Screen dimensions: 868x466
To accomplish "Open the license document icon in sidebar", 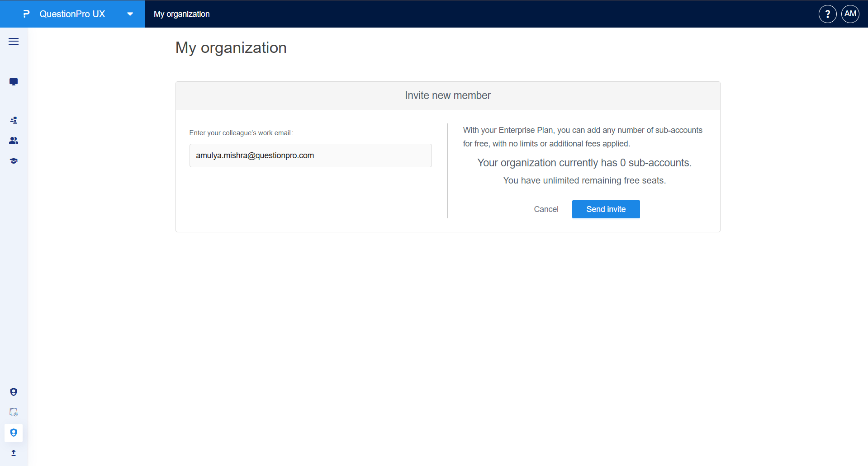I will pyautogui.click(x=13, y=412).
